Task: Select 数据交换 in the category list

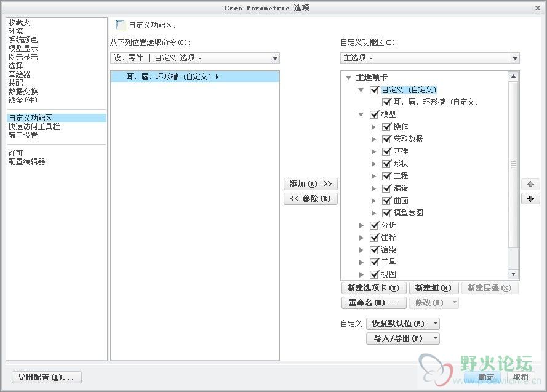Action: tap(23, 91)
